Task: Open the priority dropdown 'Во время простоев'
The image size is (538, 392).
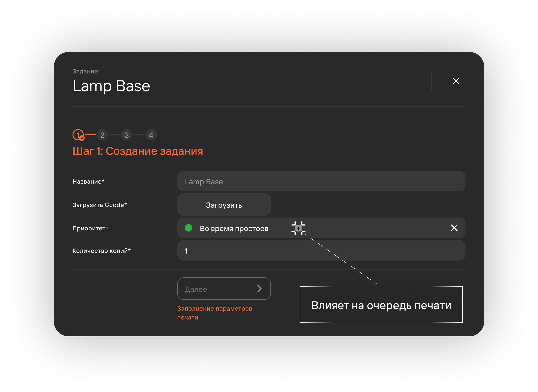Action: tap(321, 228)
